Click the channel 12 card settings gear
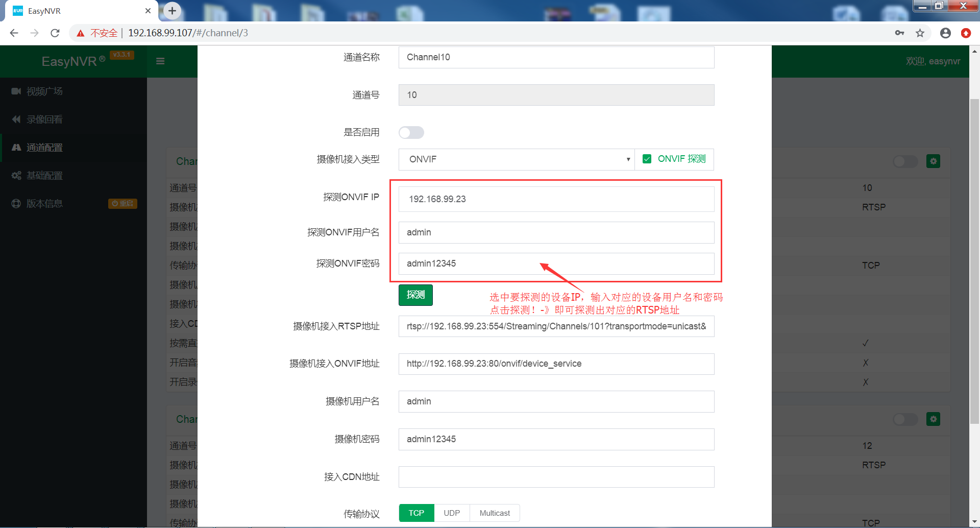This screenshot has width=980, height=528. [x=934, y=419]
